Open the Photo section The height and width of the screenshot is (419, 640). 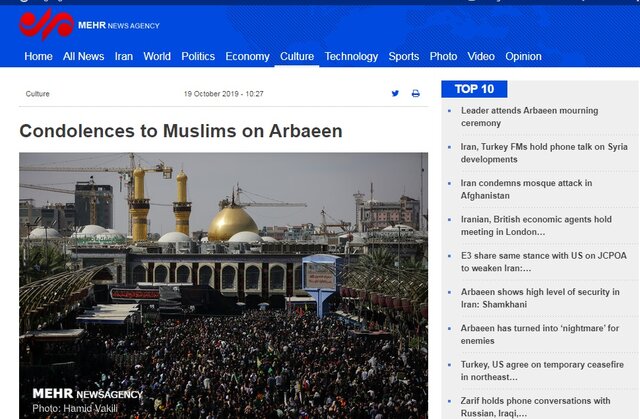(443, 57)
